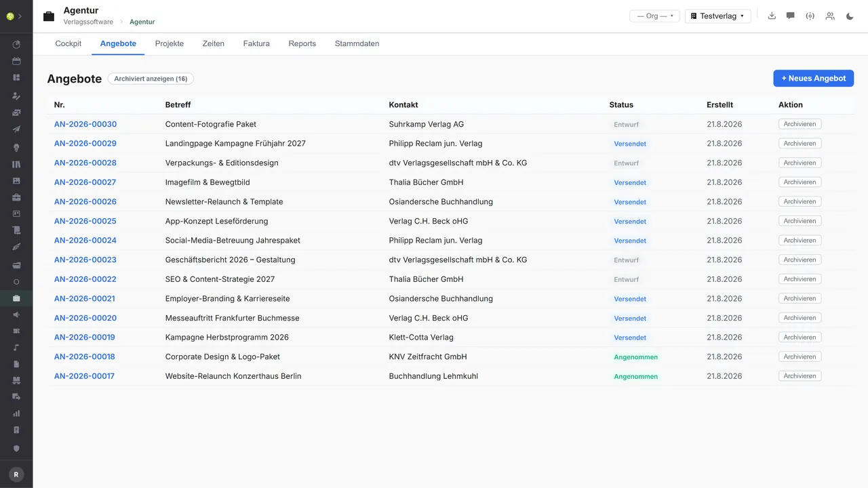868x488 pixels.
Task: Select the Angebote tab
Action: click(x=118, y=43)
